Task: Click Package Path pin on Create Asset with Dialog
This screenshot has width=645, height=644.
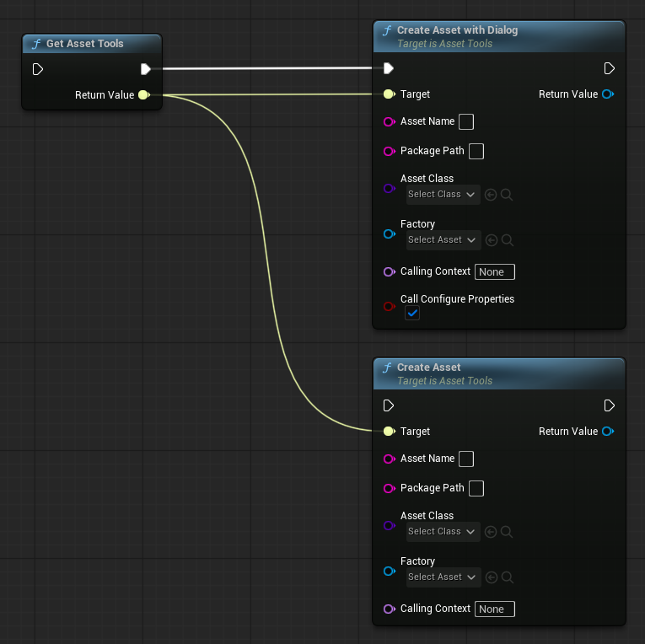Action: click(389, 152)
